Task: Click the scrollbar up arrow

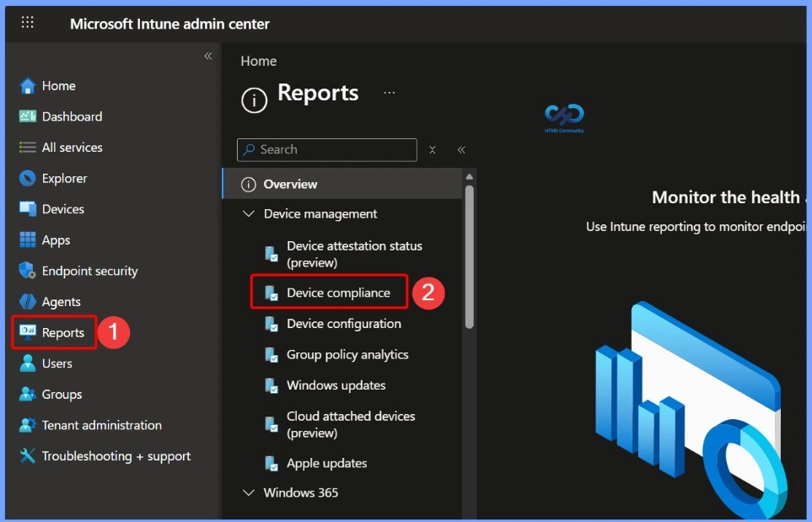Action: tap(469, 176)
